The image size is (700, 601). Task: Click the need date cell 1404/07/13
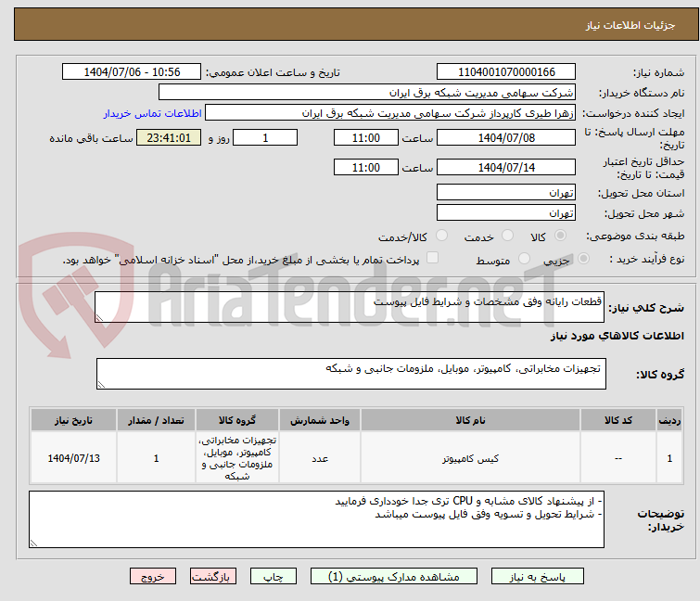tap(73, 458)
